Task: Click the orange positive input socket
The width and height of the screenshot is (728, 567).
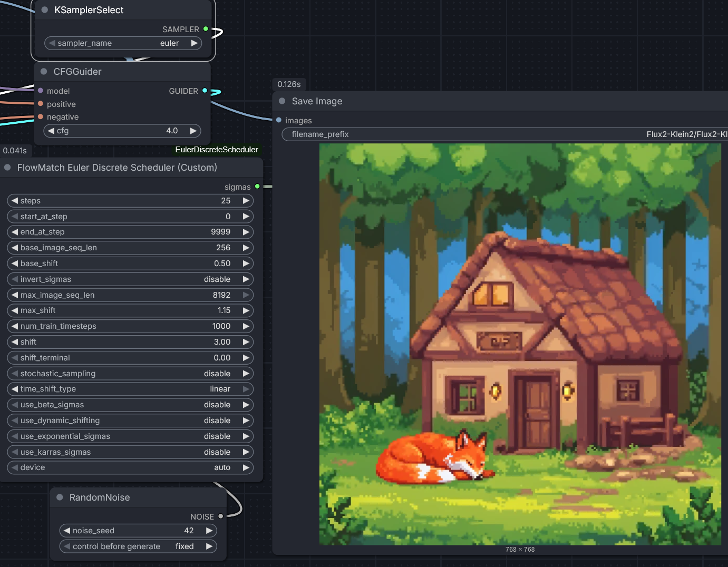Action: pos(41,104)
